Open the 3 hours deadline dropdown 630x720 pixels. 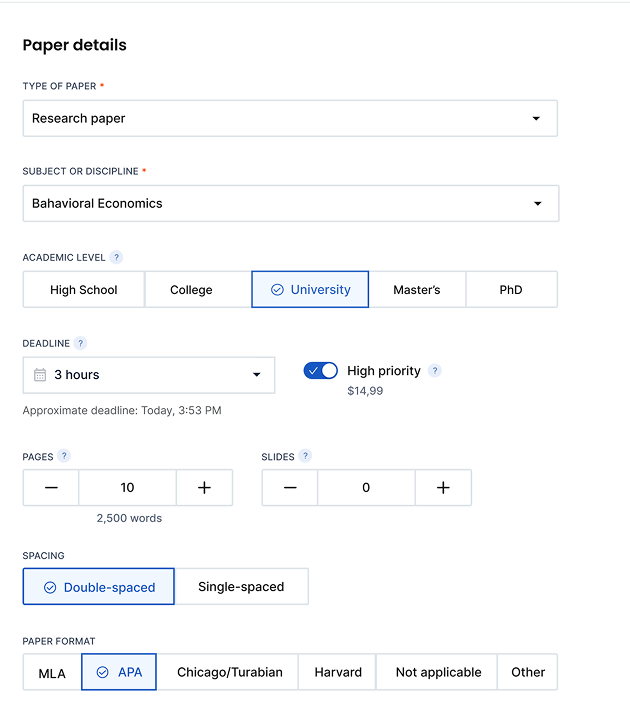pos(149,375)
